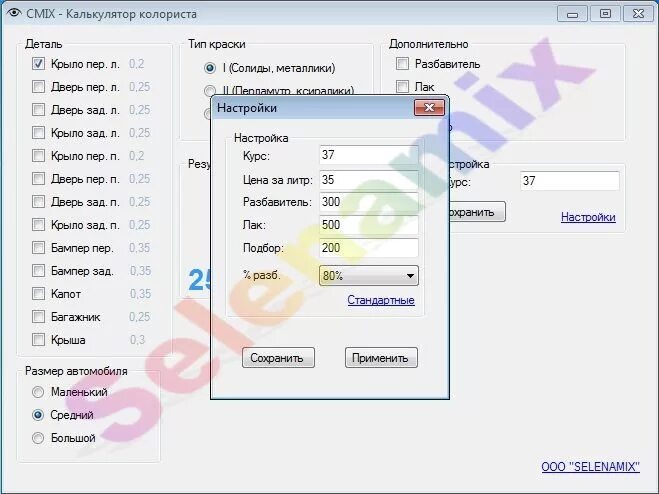
Task: Check the Дверь пер. п. checkbox
Action: [x=38, y=179]
